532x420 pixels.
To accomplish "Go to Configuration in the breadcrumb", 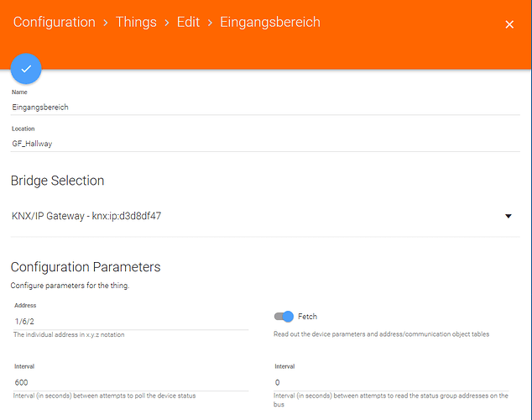I will coord(55,22).
